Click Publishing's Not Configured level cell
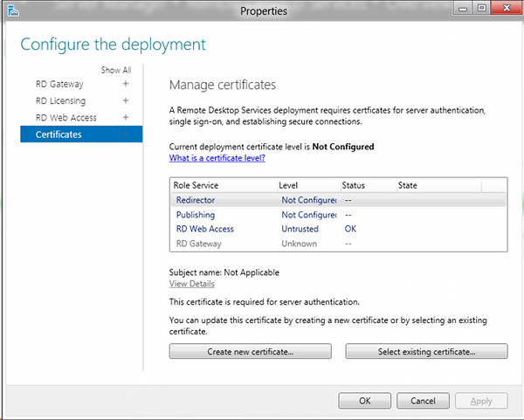 click(309, 215)
